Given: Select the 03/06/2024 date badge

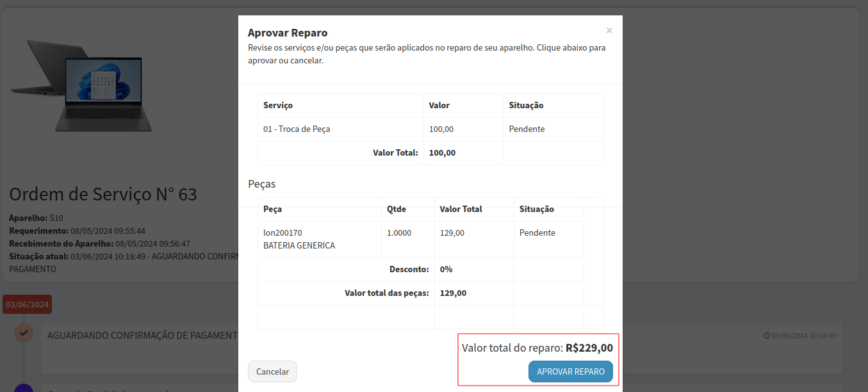Looking at the screenshot, I should coord(27,304).
